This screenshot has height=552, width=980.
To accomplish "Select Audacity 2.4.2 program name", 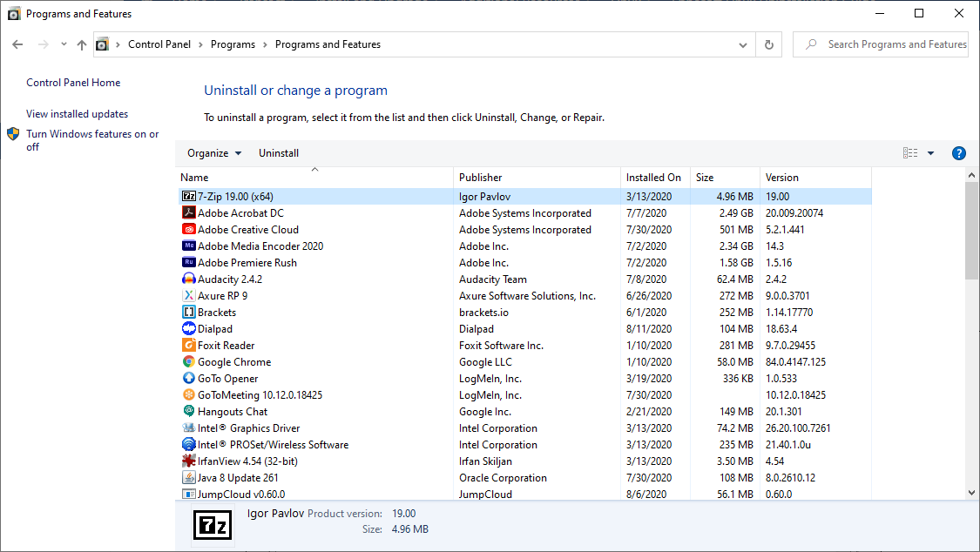I will (230, 279).
